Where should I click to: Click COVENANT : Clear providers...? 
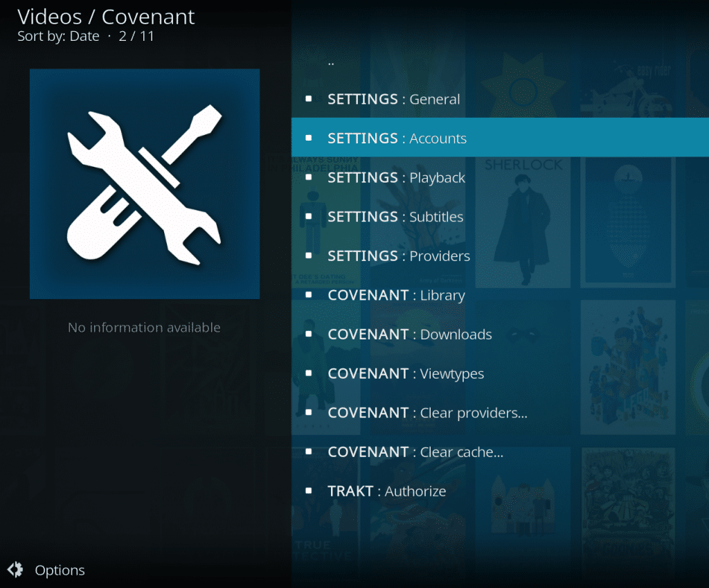coord(427,413)
